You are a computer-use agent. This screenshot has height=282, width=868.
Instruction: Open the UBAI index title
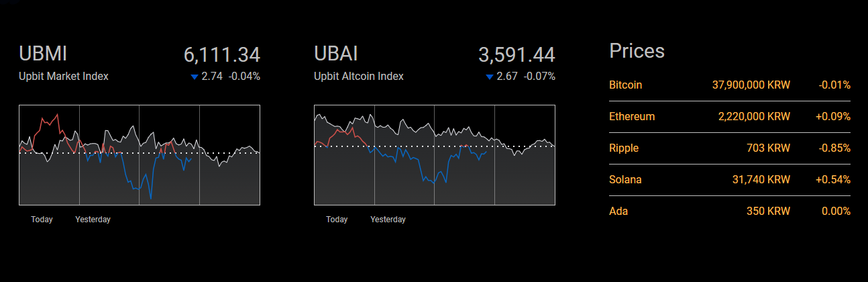click(x=335, y=54)
